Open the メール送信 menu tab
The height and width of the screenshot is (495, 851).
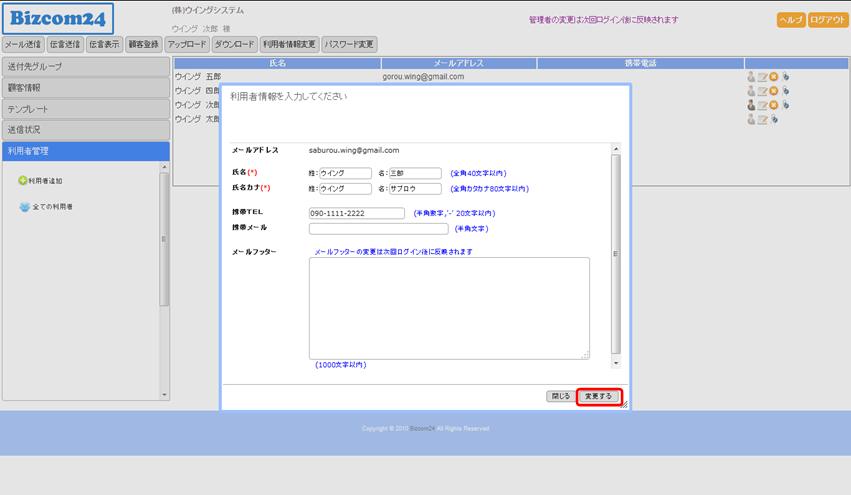[x=23, y=44]
